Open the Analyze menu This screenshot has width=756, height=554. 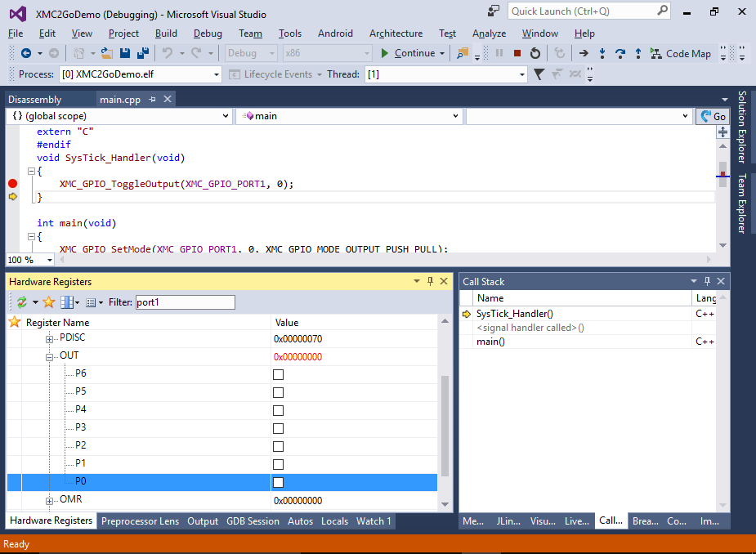tap(489, 34)
